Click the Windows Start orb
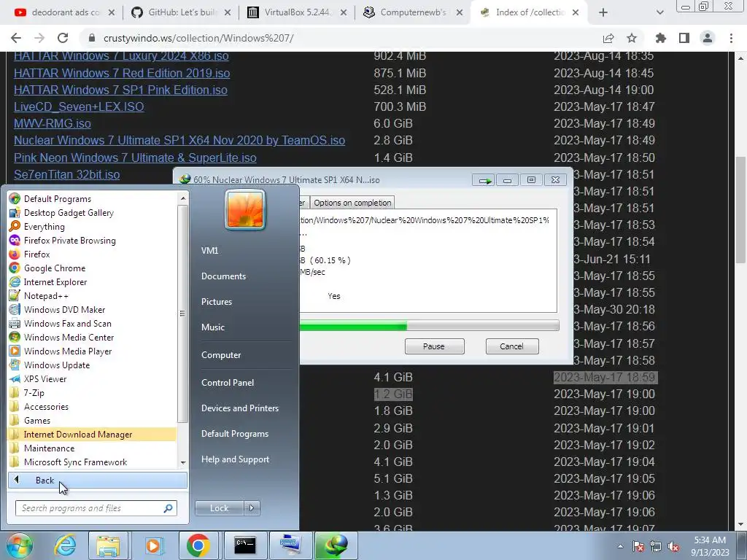This screenshot has width=747, height=560. [20, 545]
